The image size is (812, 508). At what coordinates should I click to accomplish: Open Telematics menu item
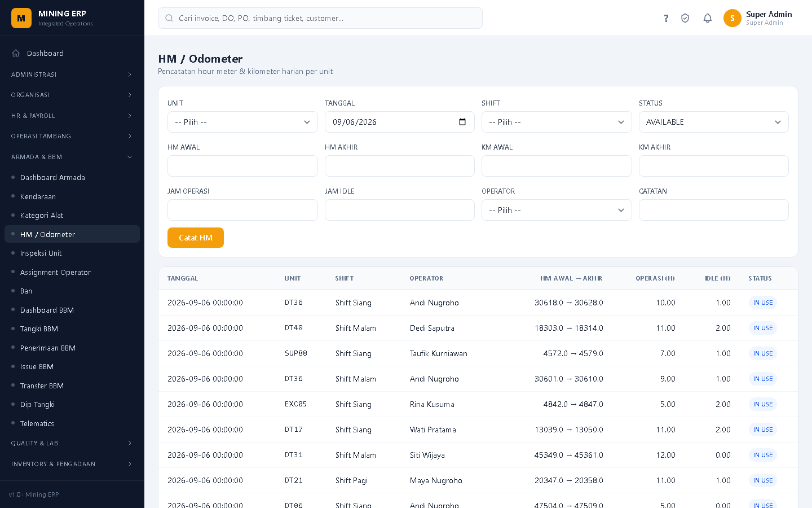pyautogui.click(x=72, y=423)
